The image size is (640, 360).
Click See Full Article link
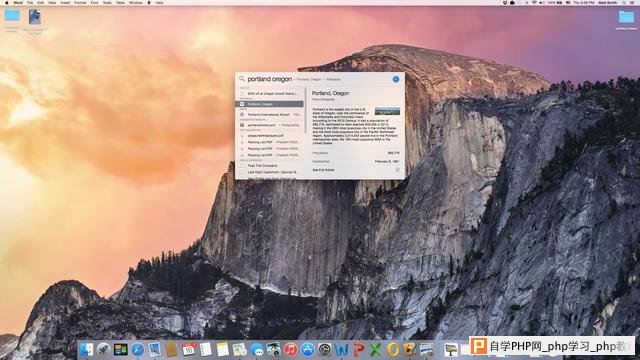(x=324, y=169)
